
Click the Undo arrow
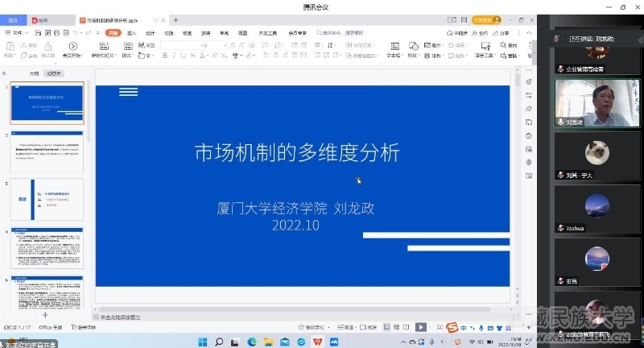pyautogui.click(x=76, y=33)
